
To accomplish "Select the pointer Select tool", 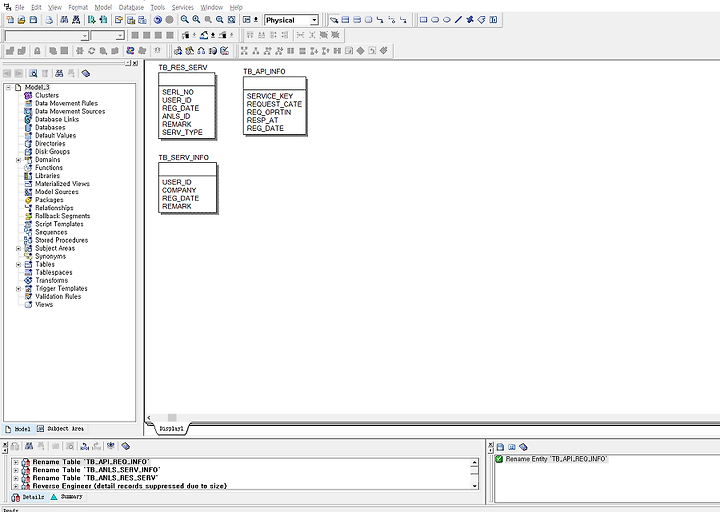I will [x=334, y=20].
